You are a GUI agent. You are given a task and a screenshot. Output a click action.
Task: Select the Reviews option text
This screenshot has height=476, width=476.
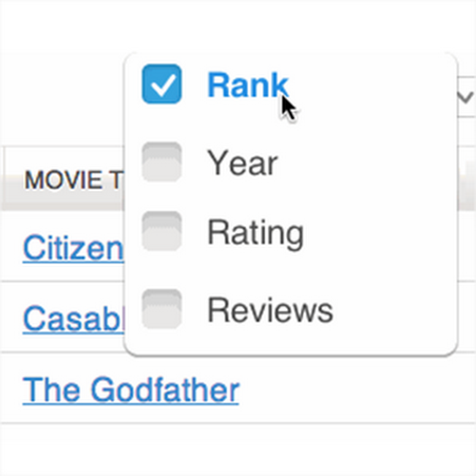click(270, 310)
